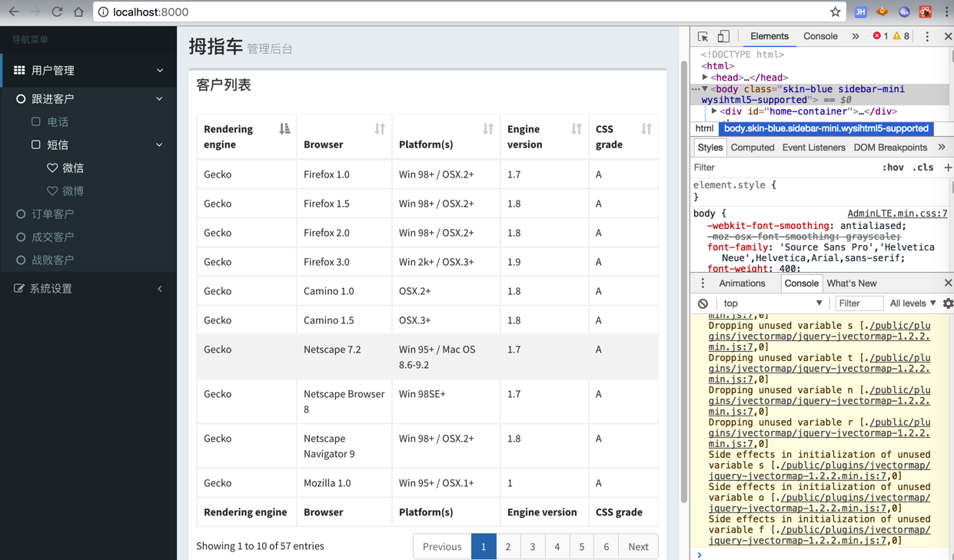Select the 电话 checkbox menu item
Image resolution: width=954 pixels, height=560 pixels.
click(58, 121)
